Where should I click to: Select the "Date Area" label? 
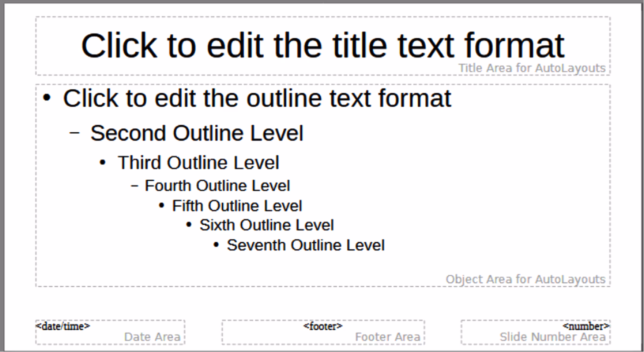point(152,337)
